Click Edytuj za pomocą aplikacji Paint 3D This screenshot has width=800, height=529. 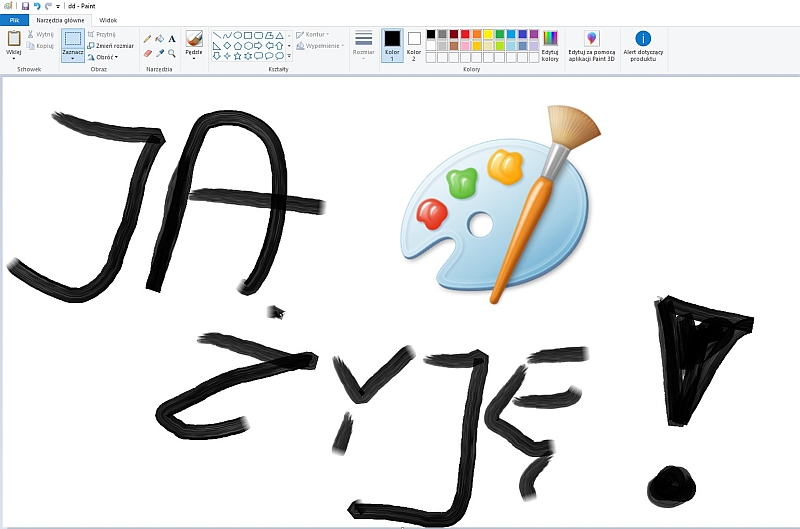point(592,46)
